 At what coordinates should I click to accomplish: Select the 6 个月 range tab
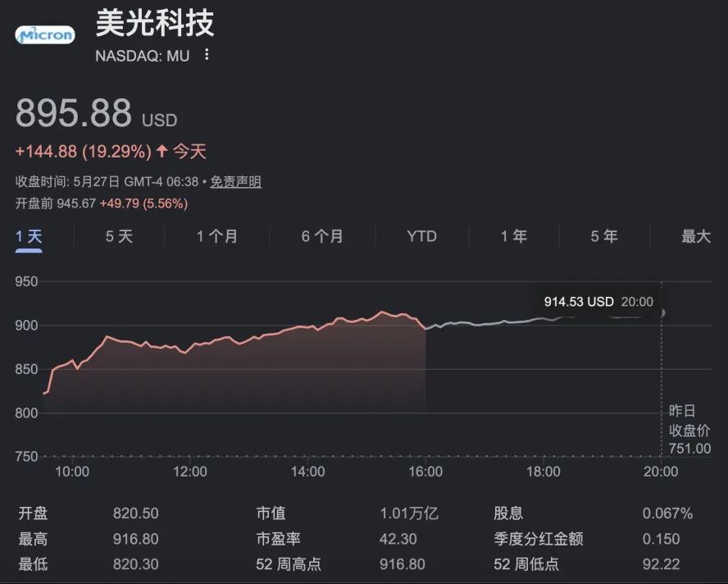click(x=322, y=236)
